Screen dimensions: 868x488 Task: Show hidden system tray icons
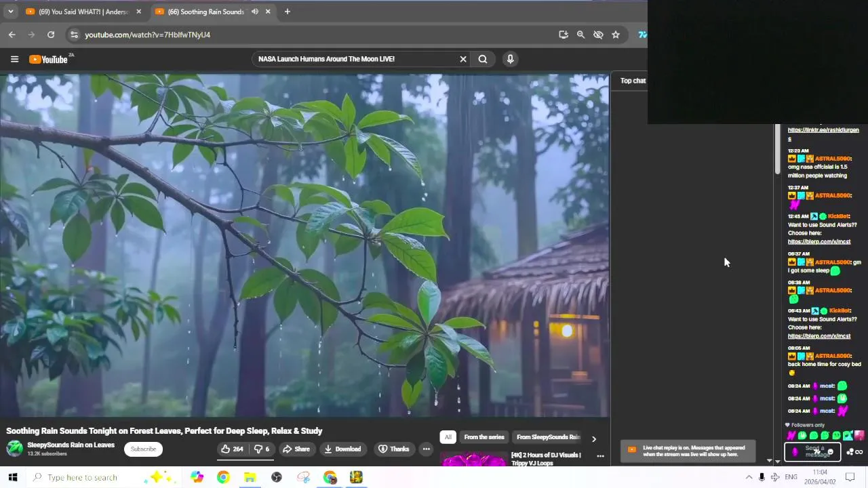(749, 477)
